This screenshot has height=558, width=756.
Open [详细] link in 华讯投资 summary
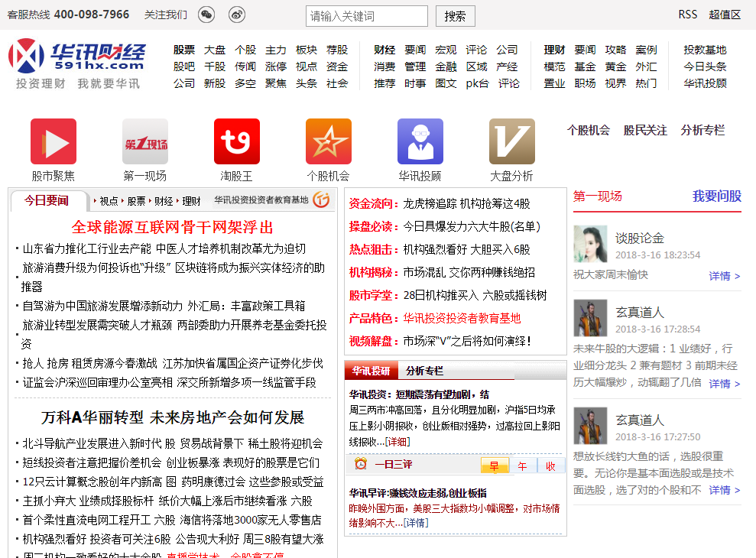coord(397,442)
